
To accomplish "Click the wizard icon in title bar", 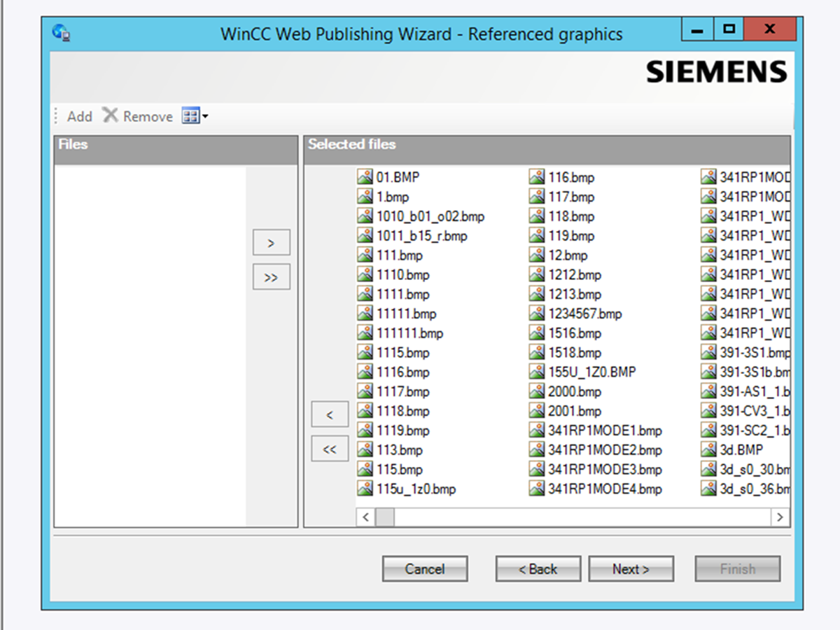I will [62, 33].
